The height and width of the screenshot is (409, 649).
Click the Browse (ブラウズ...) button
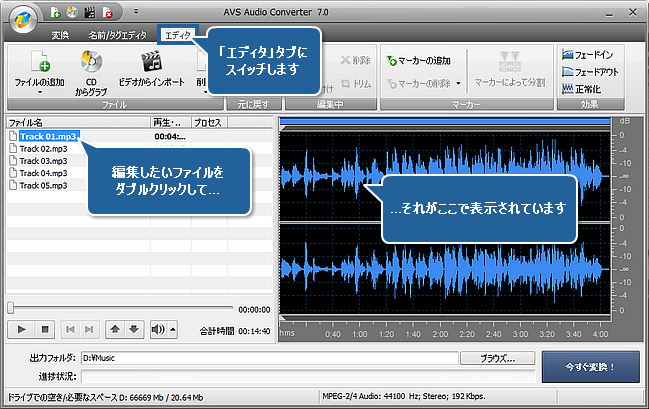click(497, 357)
